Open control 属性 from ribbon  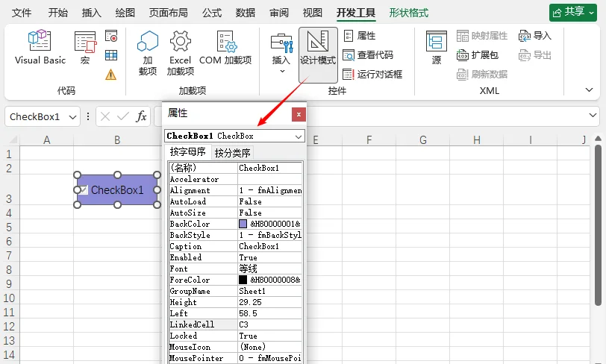(360, 36)
